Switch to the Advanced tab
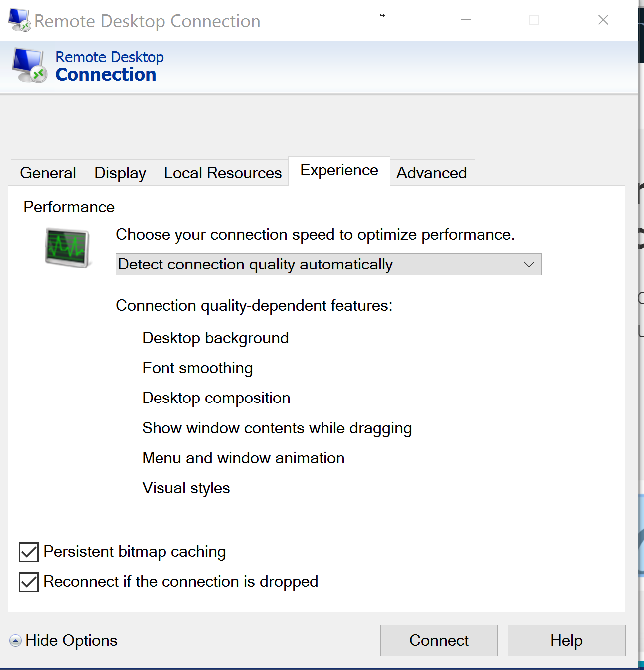 432,173
